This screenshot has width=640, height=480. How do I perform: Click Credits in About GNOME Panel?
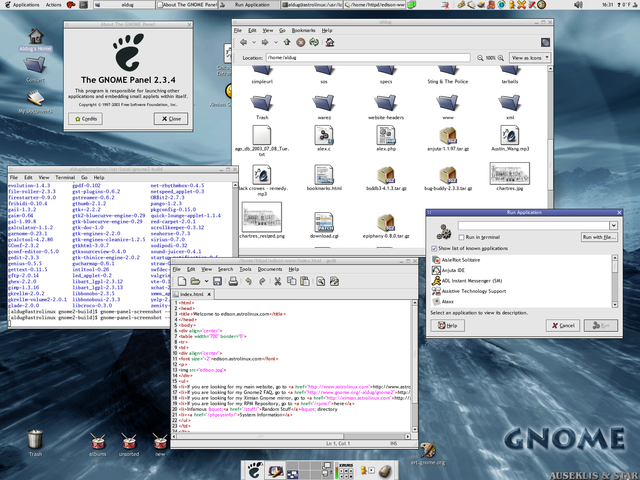[x=85, y=119]
